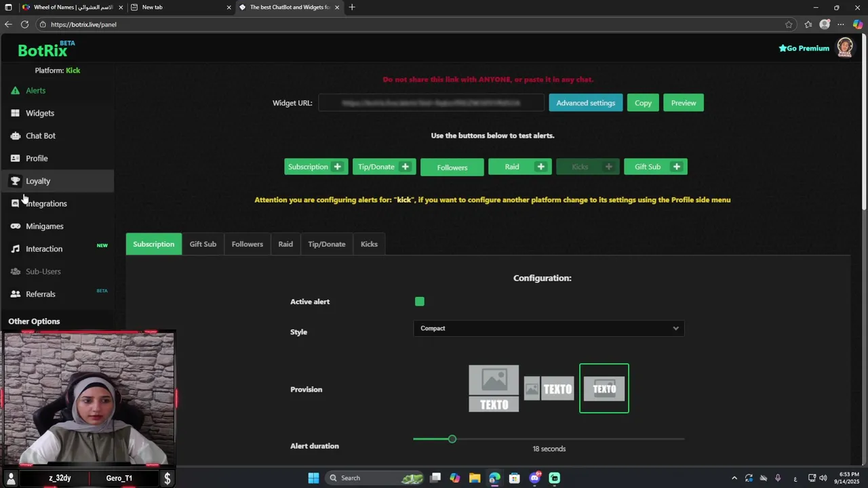Click the user avatar in header

(x=844, y=47)
